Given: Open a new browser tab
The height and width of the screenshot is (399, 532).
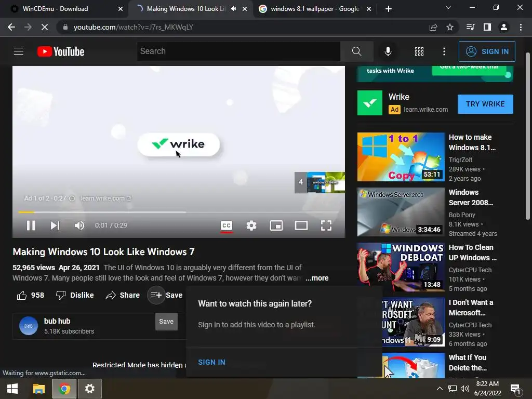Looking at the screenshot, I should 389,9.
